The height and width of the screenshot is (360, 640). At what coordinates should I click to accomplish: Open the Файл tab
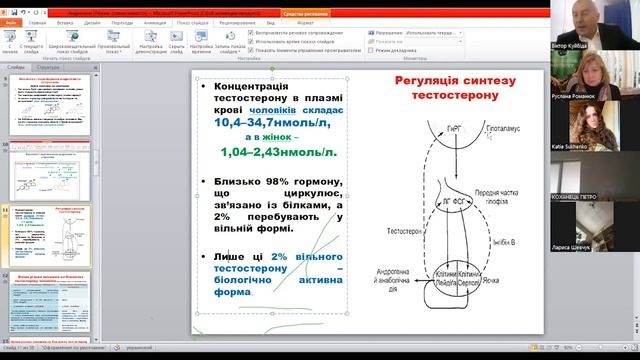click(11, 23)
